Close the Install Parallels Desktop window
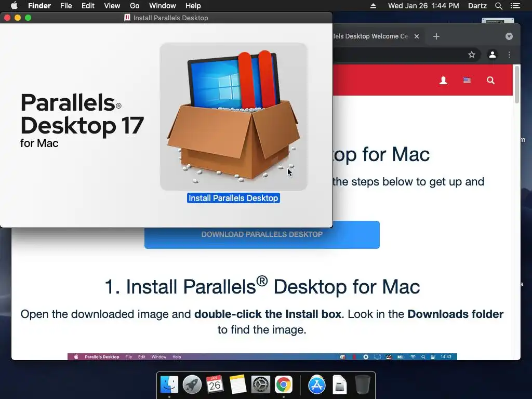532x399 pixels. (7, 18)
